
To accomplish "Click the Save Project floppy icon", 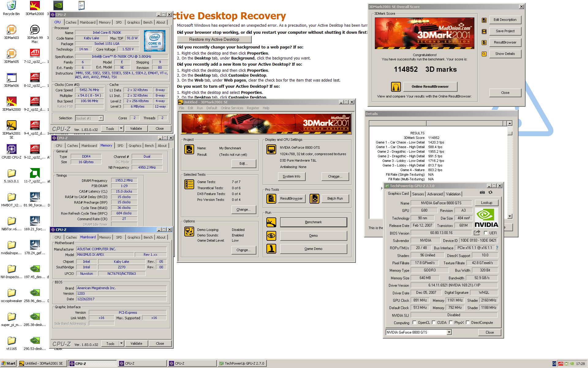I will pyautogui.click(x=484, y=31).
